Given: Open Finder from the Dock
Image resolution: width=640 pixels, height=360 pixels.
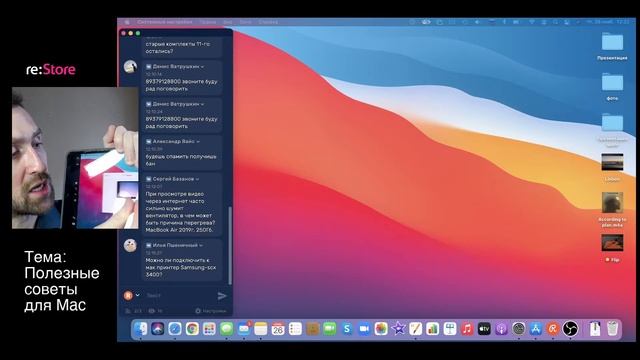Looking at the screenshot, I should coord(140,329).
